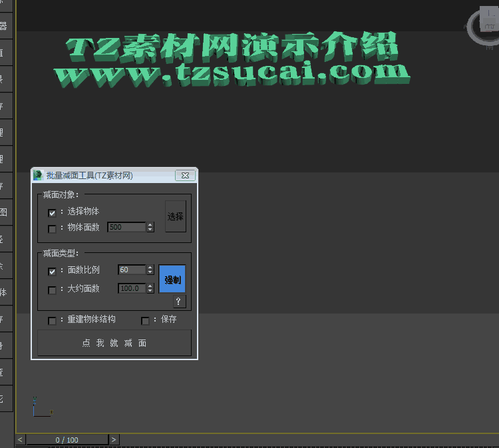Click the 选择 button
Image resolution: width=499 pixels, height=448 pixels.
tap(176, 216)
